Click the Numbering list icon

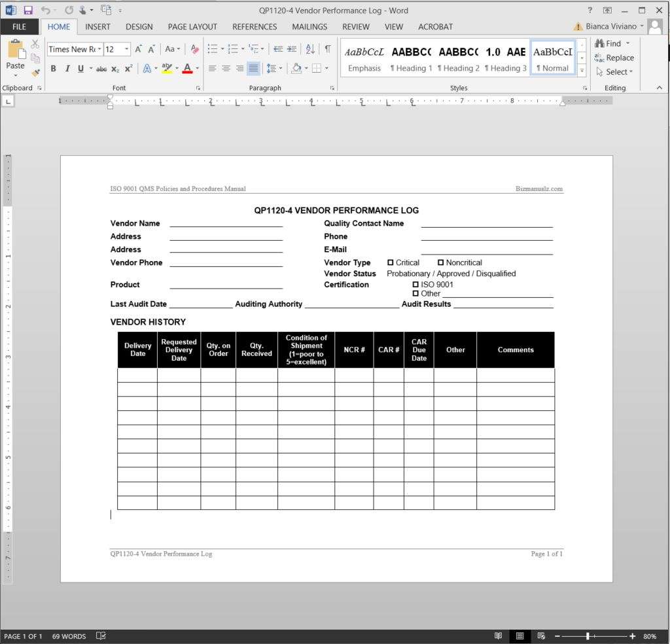(x=233, y=48)
